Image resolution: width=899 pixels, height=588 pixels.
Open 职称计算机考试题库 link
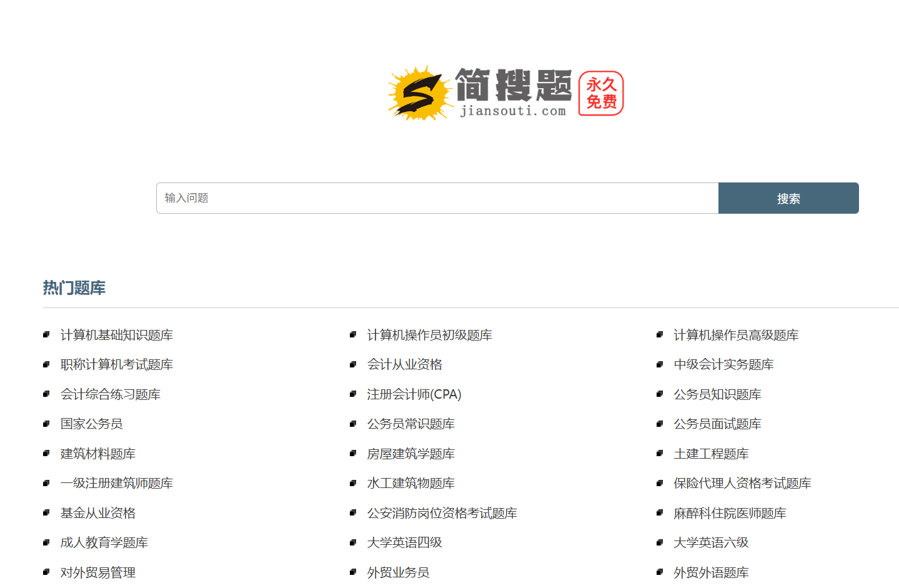[x=117, y=364]
